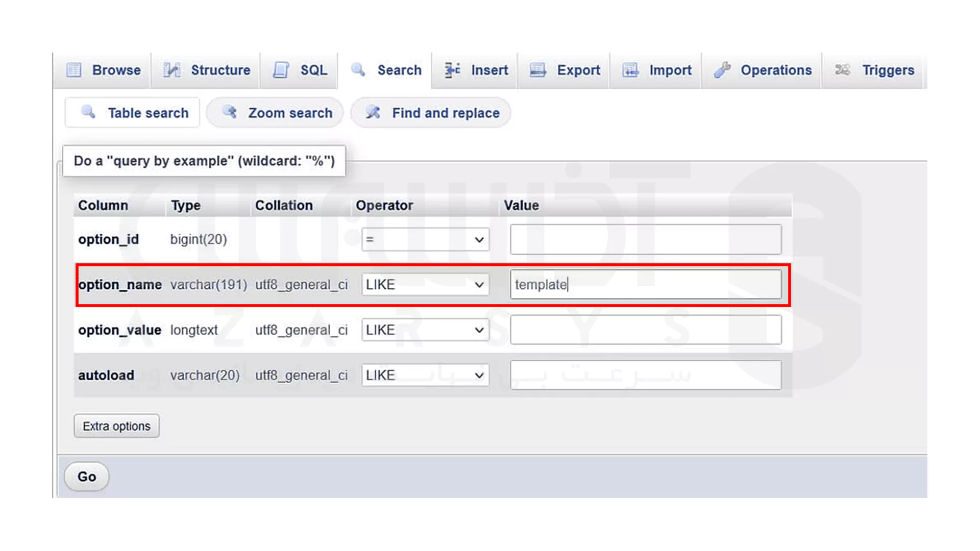Screen dimensions: 980x551
Task: Open the Browse tab
Action: pos(102,70)
